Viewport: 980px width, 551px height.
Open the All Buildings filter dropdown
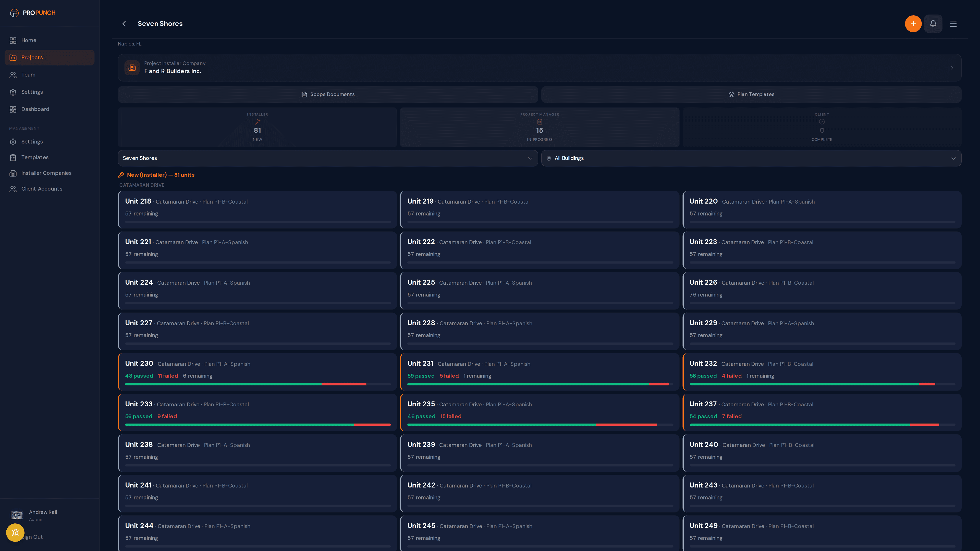point(751,158)
